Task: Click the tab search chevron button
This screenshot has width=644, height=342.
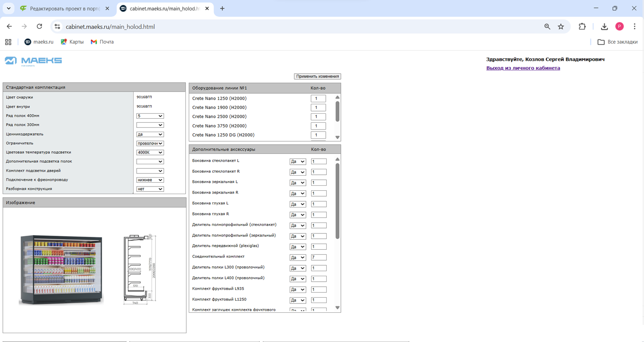Action: [x=8, y=8]
